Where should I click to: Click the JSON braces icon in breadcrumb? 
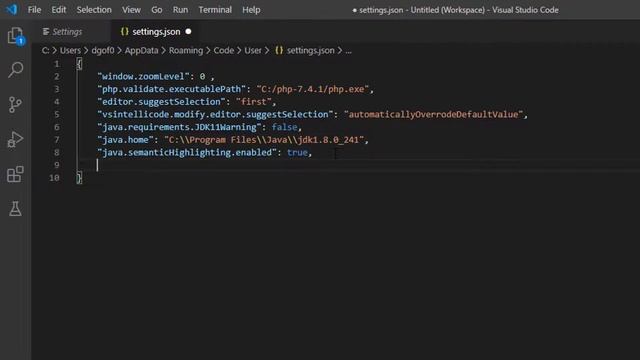(x=279, y=51)
